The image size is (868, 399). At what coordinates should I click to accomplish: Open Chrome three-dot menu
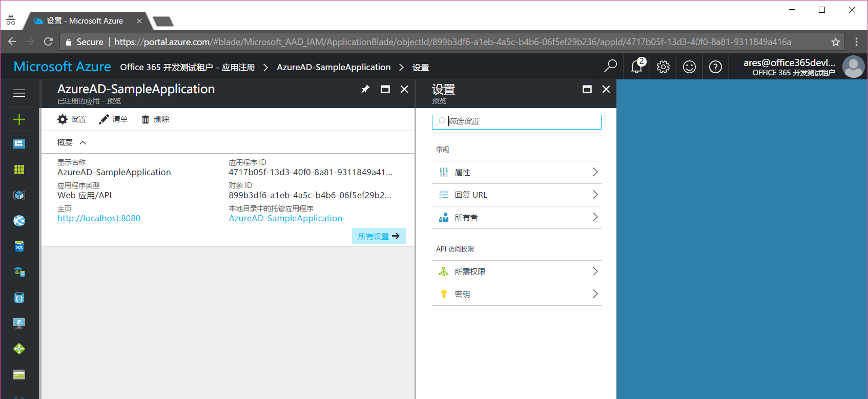point(856,42)
